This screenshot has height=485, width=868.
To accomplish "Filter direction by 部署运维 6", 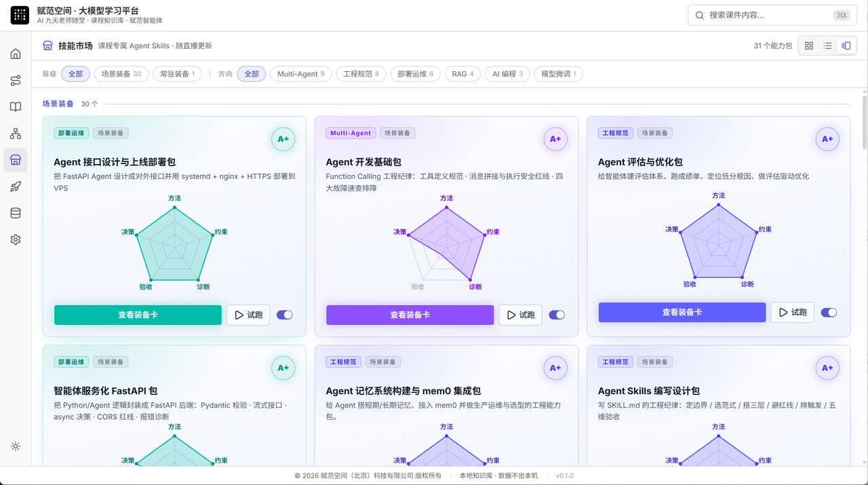I will click(x=416, y=74).
